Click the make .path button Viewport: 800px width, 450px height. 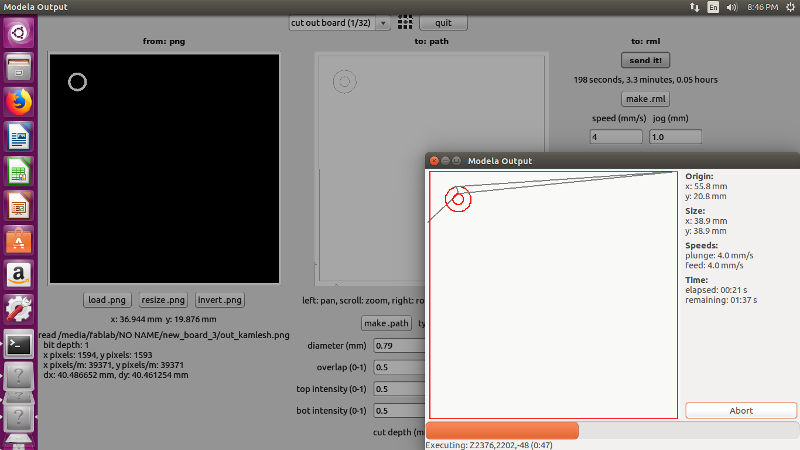[x=386, y=323]
